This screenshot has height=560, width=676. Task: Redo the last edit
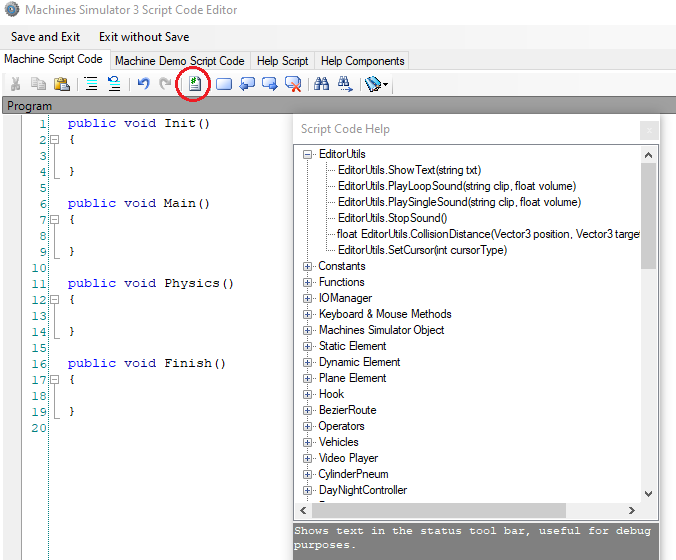[166, 84]
